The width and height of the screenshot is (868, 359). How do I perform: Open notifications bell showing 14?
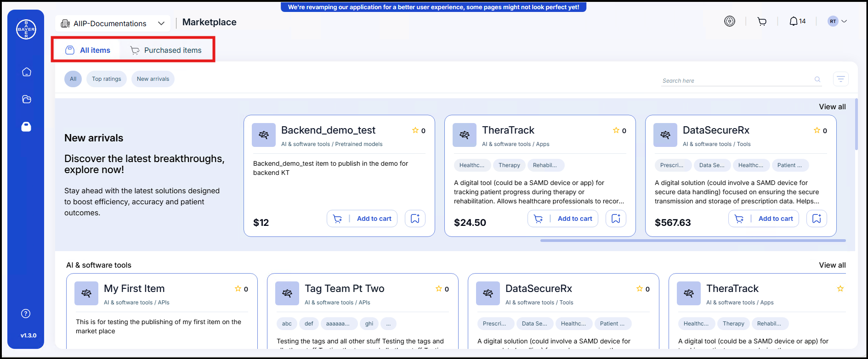[x=797, y=21]
